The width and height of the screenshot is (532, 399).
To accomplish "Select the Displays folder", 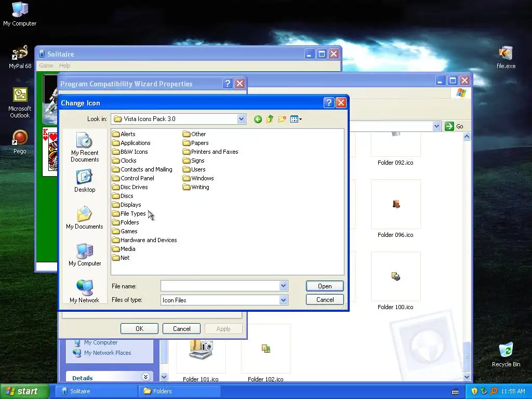I will tap(127, 205).
